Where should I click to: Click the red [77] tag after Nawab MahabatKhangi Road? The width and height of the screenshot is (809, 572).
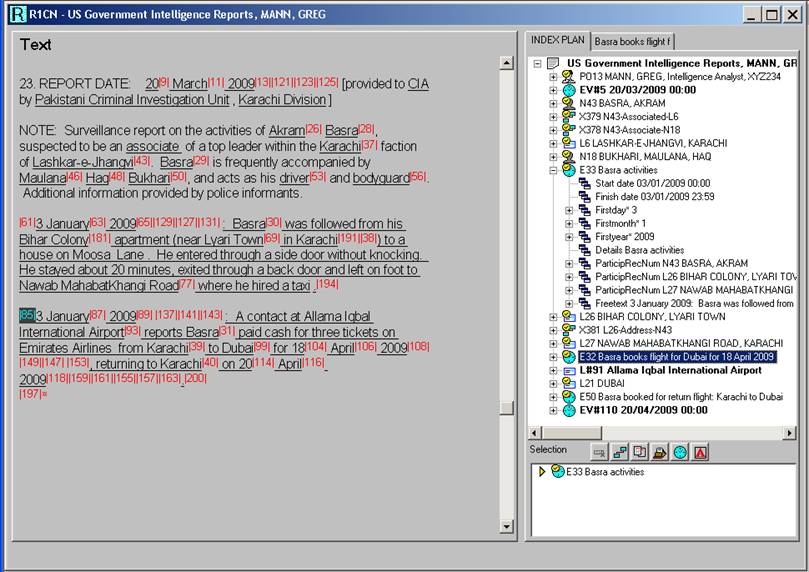187,283
